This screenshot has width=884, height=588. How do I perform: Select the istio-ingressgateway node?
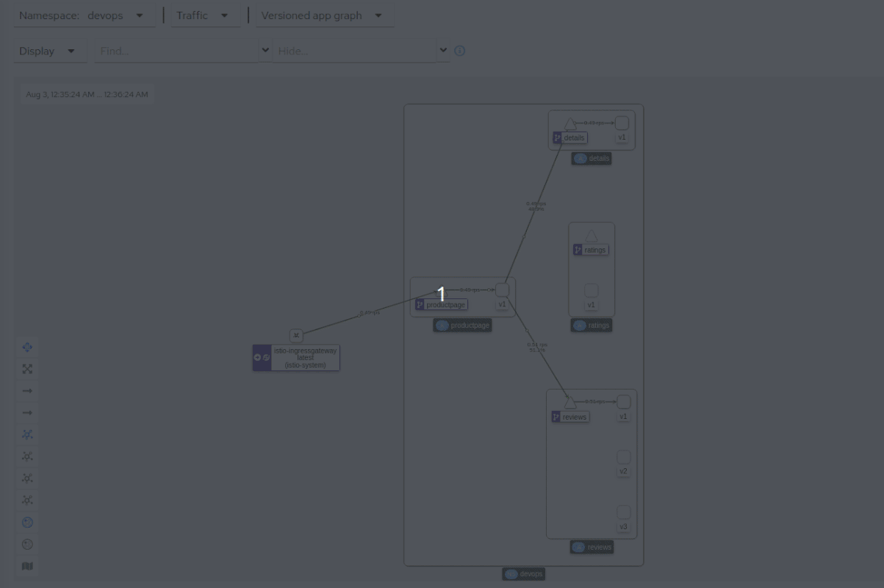pyautogui.click(x=296, y=358)
